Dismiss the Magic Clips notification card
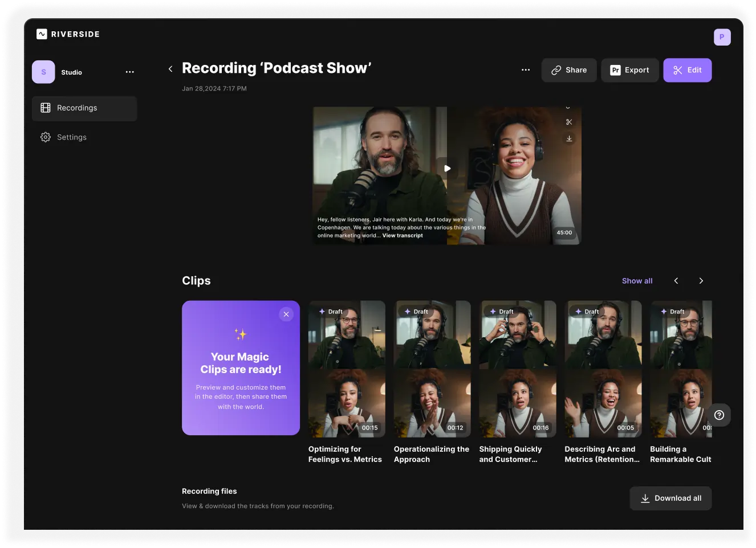756x548 pixels. tap(286, 314)
